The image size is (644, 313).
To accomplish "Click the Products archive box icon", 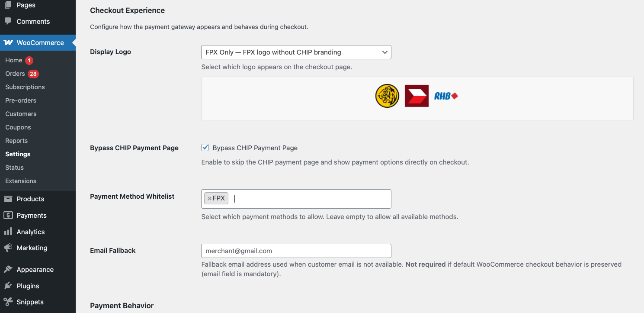I will [x=8, y=199].
